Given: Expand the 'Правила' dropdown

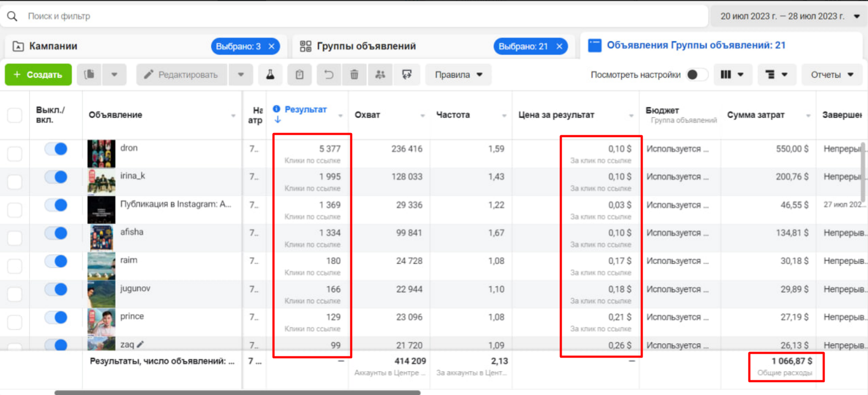Looking at the screenshot, I should [x=458, y=74].
